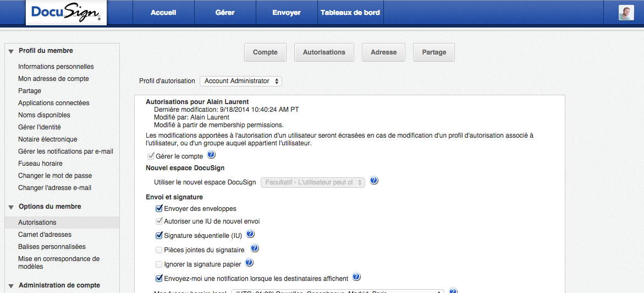The height and width of the screenshot is (293, 644).
Task: Open help for Envoyez-moi une notification option
Action: [356, 278]
